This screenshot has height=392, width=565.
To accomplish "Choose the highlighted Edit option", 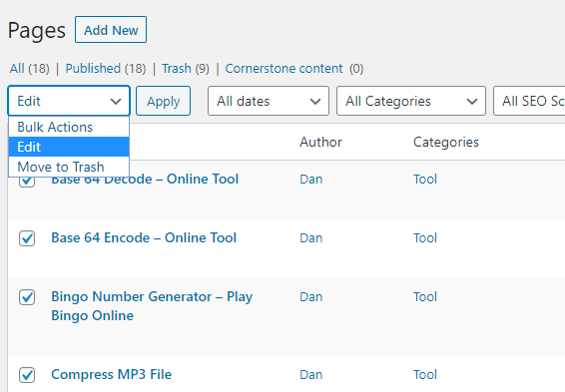I will click(x=69, y=147).
